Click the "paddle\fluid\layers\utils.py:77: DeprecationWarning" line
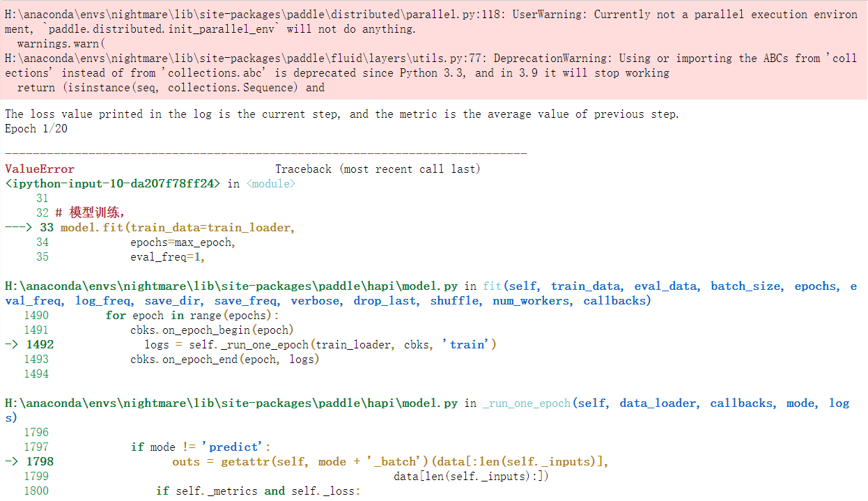 (x=431, y=59)
